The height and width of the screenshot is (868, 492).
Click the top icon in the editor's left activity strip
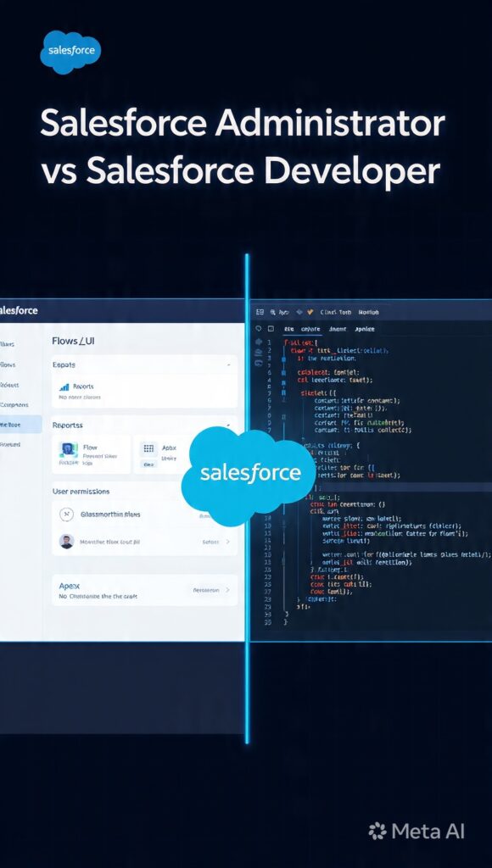click(x=258, y=342)
